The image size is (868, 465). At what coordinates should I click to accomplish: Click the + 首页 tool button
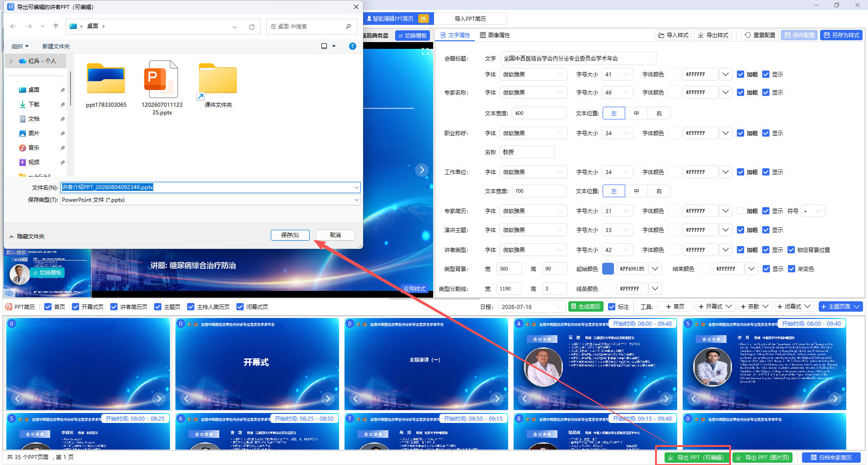click(x=675, y=307)
